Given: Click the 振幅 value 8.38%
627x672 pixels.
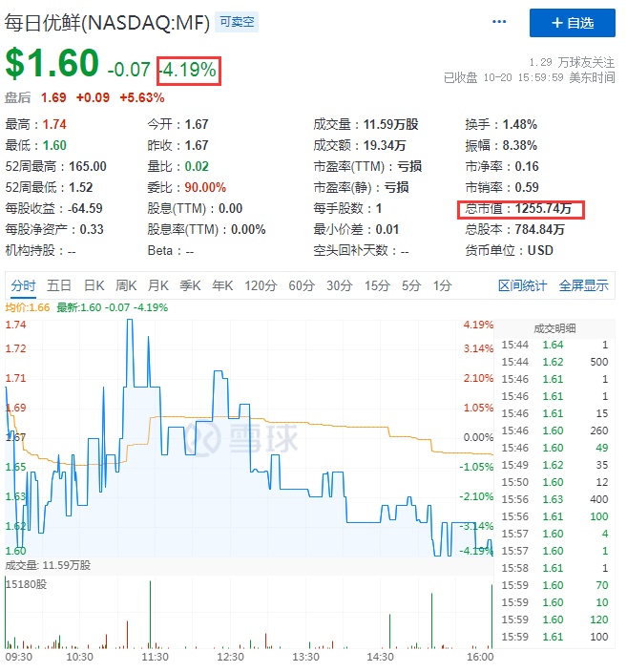Looking at the screenshot, I should click(520, 146).
